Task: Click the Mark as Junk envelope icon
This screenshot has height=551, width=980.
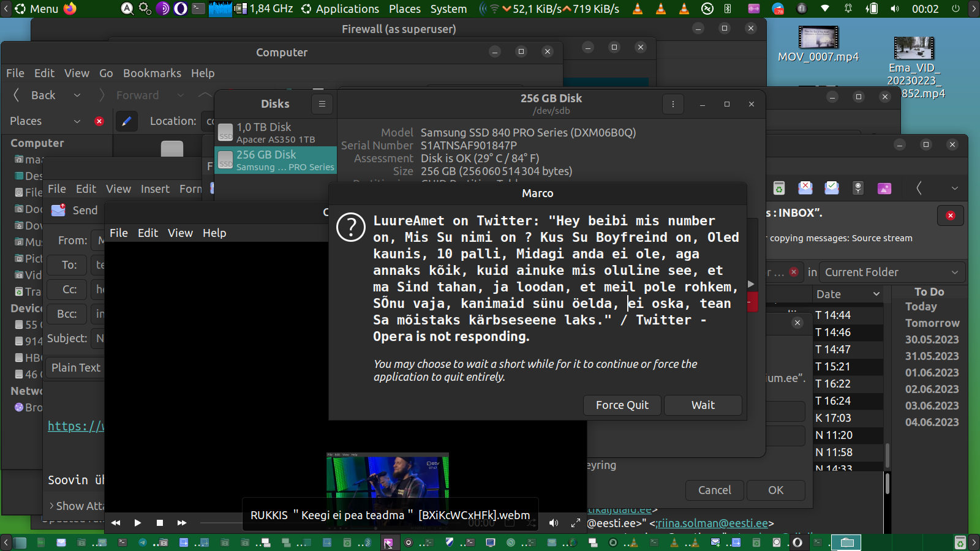Action: 805,188
